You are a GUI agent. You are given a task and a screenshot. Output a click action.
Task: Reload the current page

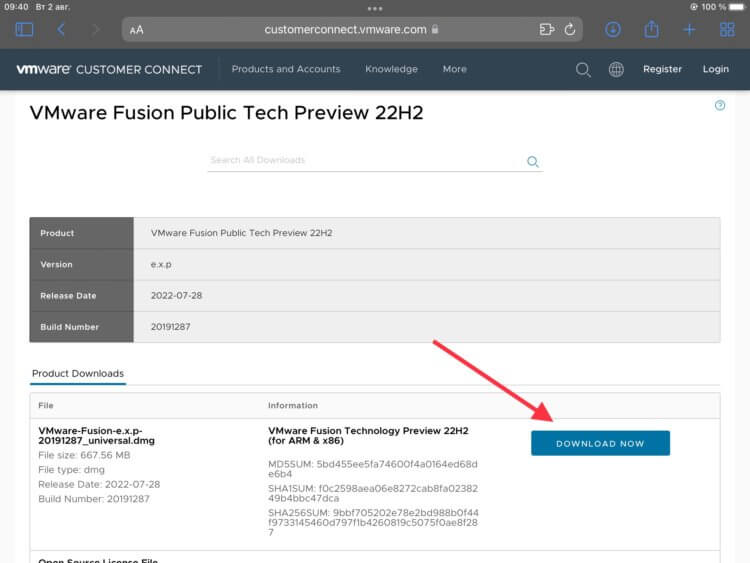570,29
